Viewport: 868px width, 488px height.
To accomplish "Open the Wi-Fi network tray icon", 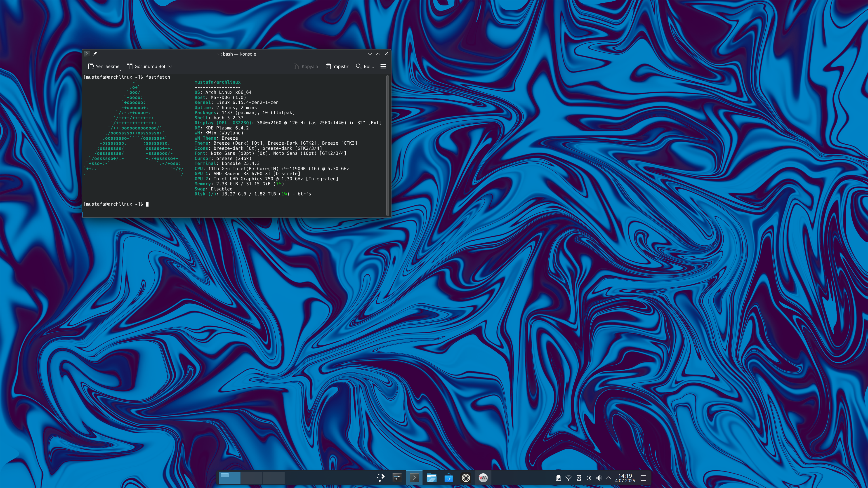I will 568,478.
